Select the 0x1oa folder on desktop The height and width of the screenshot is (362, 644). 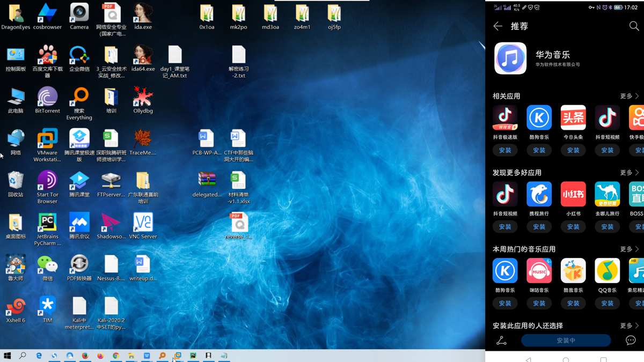coord(207,17)
